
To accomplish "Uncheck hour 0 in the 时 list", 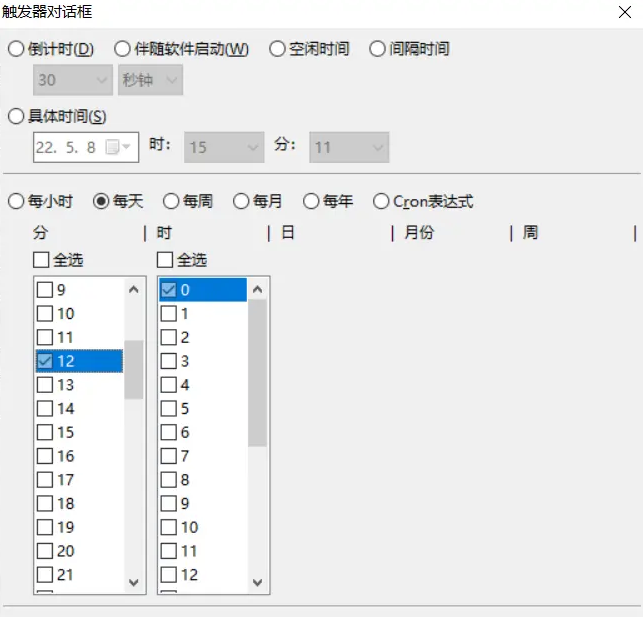I will [169, 290].
